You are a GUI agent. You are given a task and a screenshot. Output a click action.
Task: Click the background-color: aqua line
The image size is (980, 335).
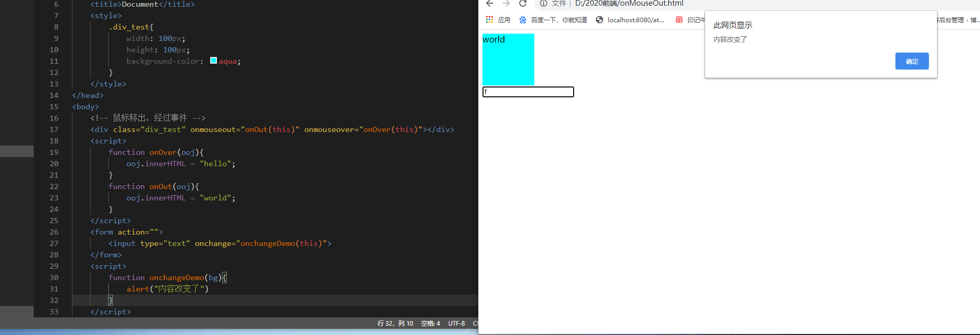coord(183,61)
